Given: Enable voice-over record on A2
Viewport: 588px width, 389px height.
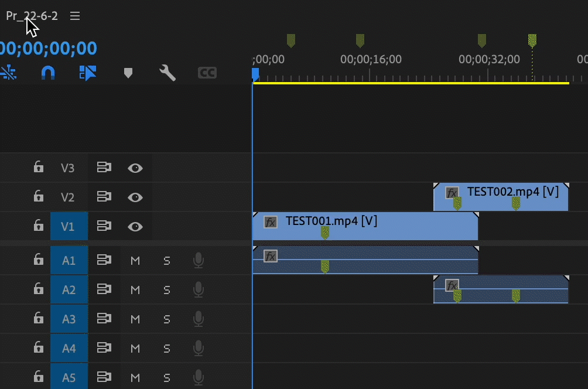Looking at the screenshot, I should [x=199, y=289].
